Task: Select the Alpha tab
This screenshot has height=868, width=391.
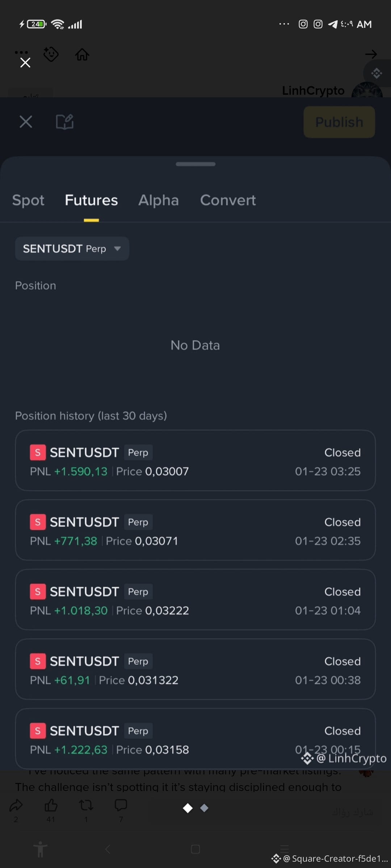Action: click(159, 200)
